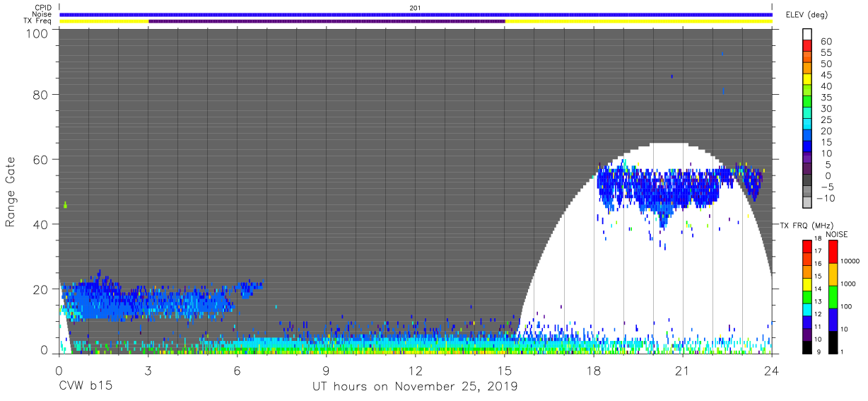Viewport: 868px width, 401px height.
Task: Select the light gray bottom swatch of ELEV bar
Action: coord(807,202)
